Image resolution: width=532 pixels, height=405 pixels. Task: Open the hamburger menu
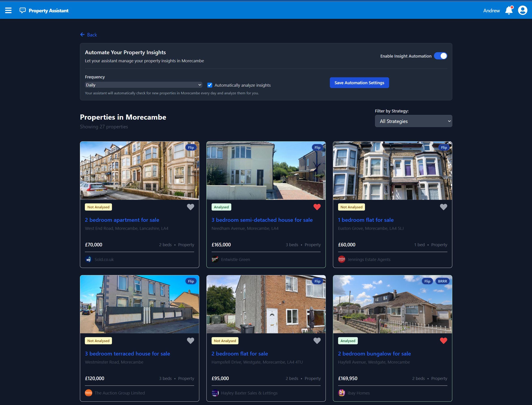[x=8, y=10]
